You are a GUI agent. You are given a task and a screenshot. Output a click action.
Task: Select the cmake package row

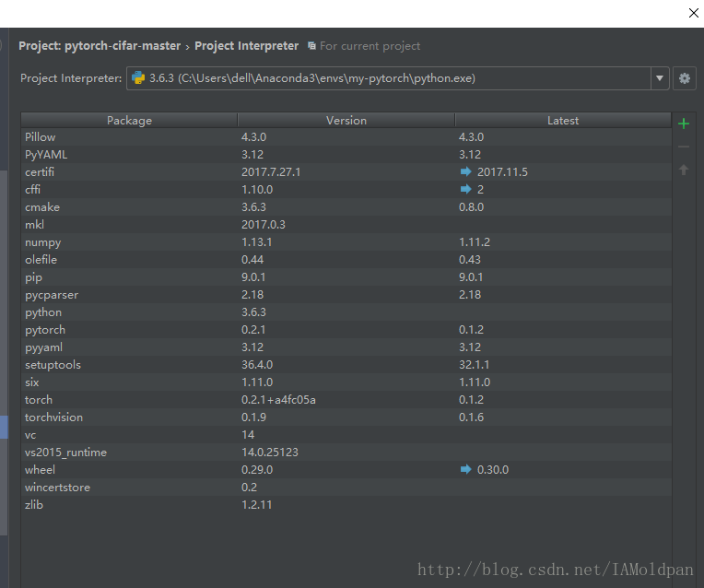(x=346, y=207)
